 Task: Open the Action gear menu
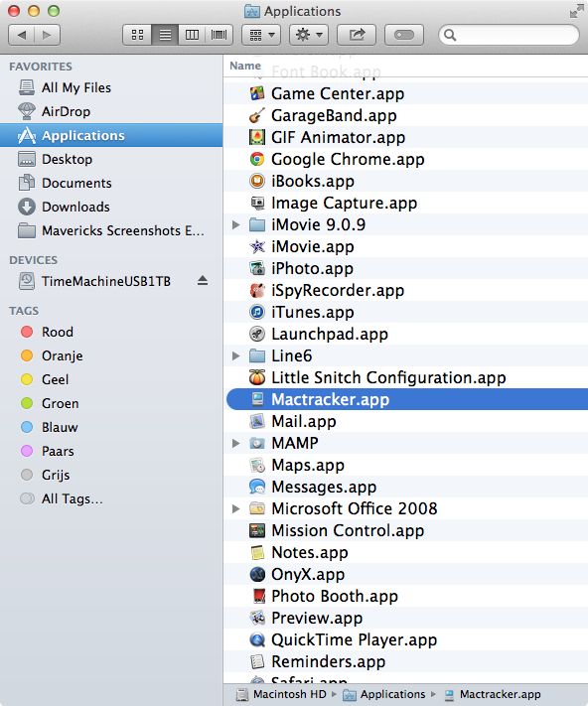(309, 35)
